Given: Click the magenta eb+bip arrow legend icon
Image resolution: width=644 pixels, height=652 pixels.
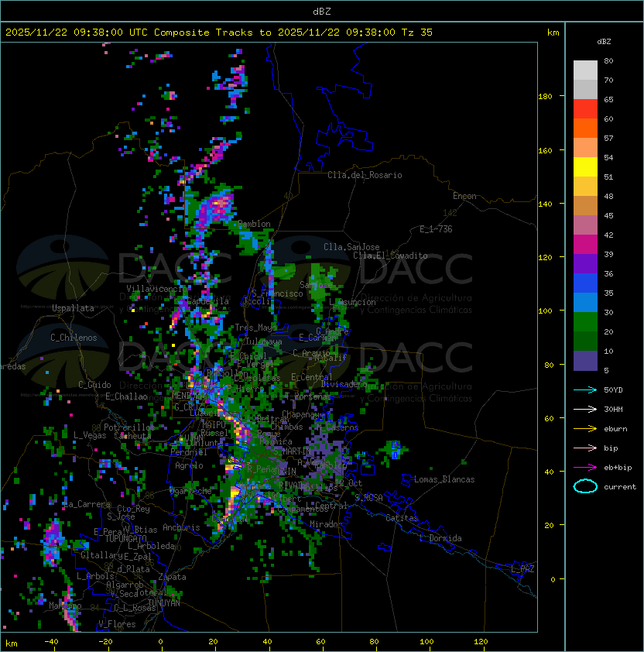Looking at the screenshot, I should [x=585, y=468].
